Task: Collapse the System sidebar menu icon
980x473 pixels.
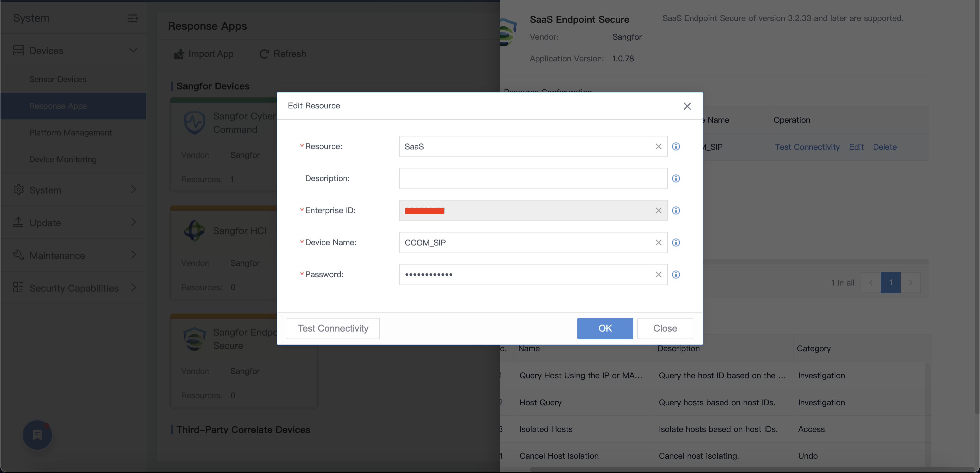Action: click(132, 18)
